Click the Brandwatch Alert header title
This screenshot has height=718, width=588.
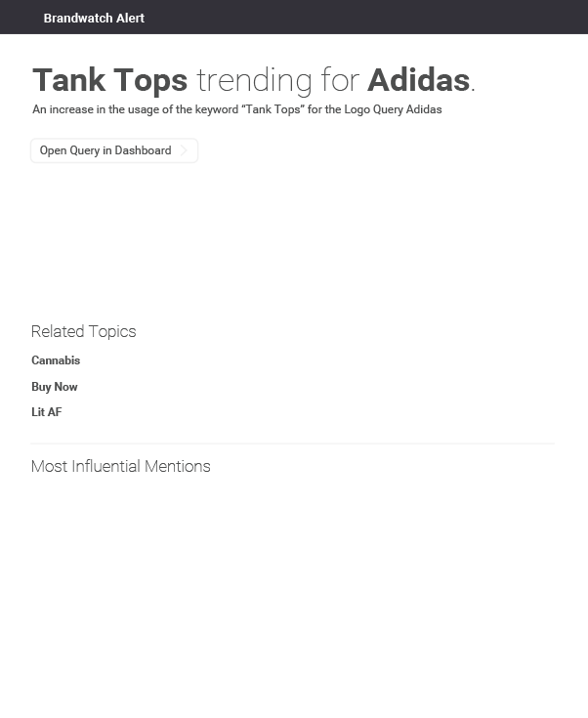pos(94,18)
